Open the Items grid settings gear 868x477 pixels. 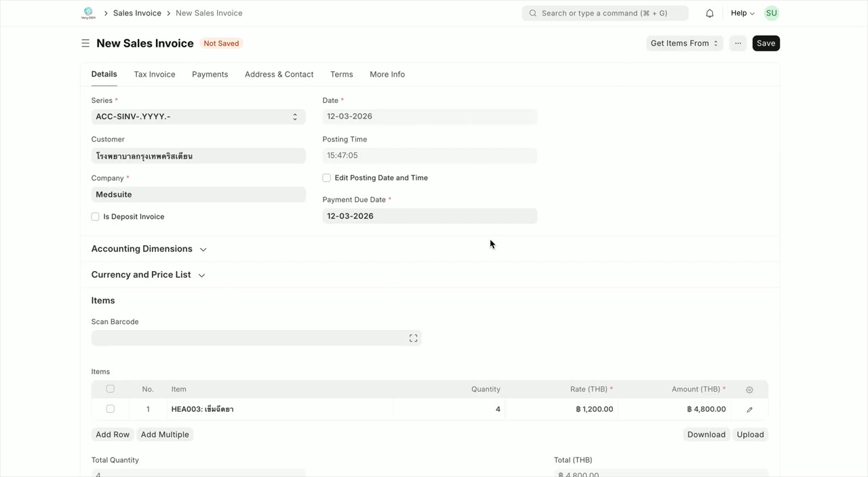(749, 389)
